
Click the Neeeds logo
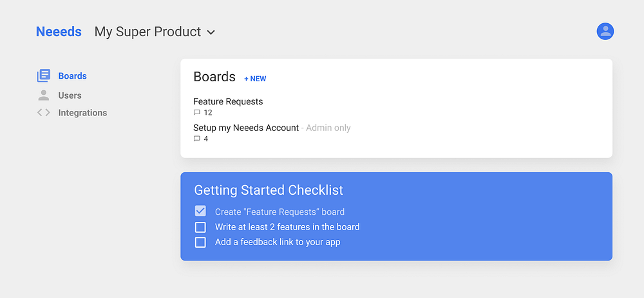point(59,32)
